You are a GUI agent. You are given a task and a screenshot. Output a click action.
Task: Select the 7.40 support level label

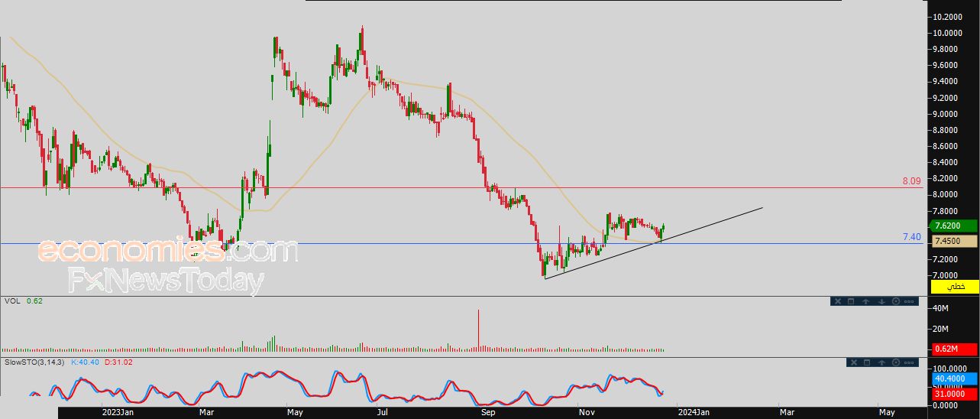pos(911,238)
